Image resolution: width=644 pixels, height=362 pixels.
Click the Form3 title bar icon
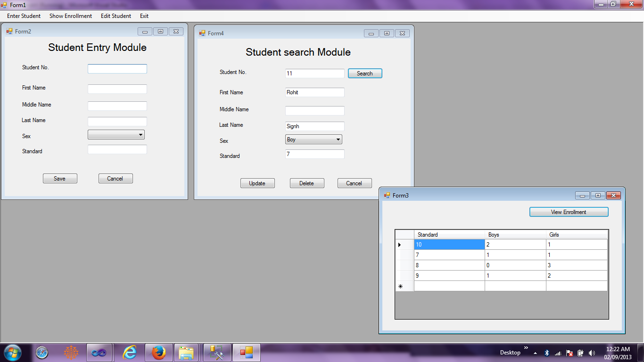387,195
